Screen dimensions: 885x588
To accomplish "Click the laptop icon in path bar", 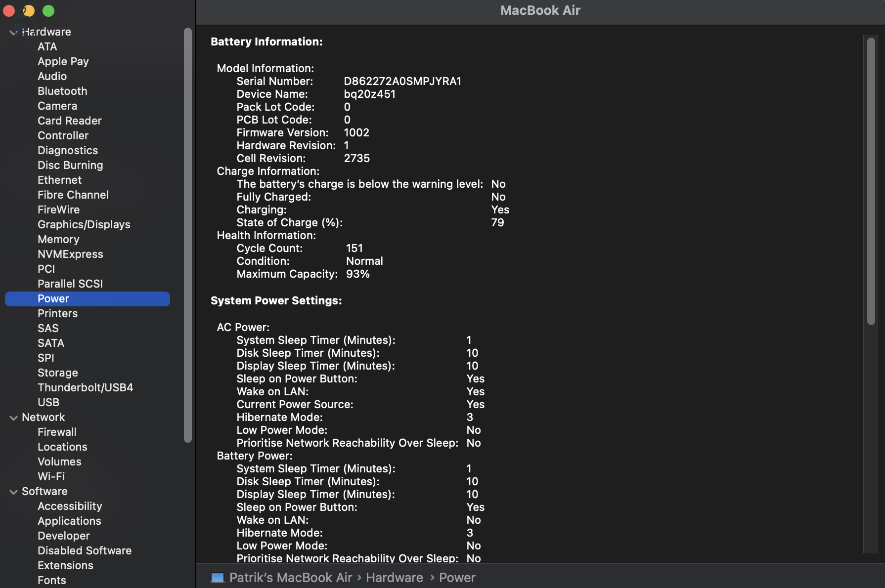I will click(x=218, y=578).
